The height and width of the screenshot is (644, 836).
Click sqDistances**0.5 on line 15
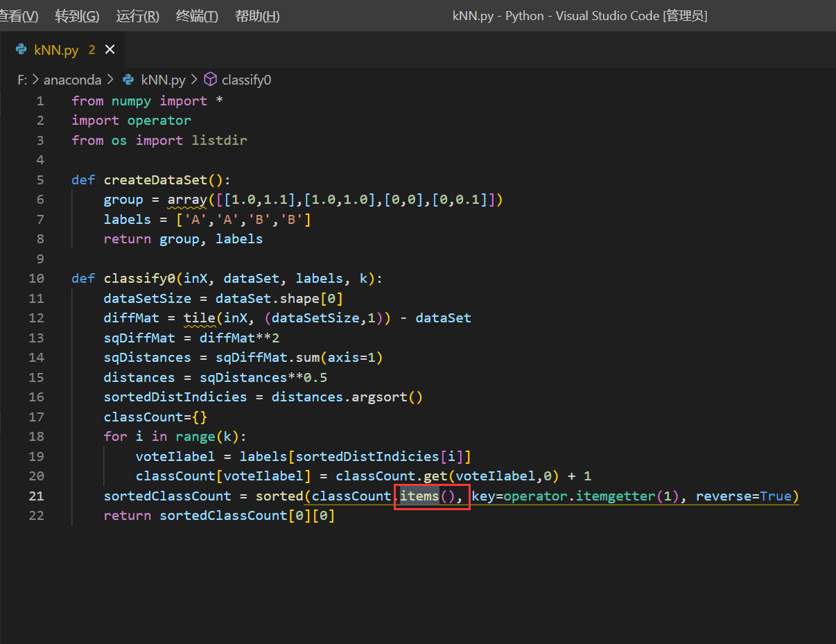pos(263,378)
